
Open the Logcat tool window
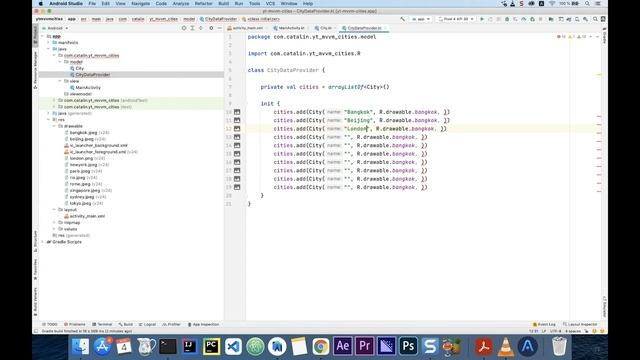click(147, 324)
